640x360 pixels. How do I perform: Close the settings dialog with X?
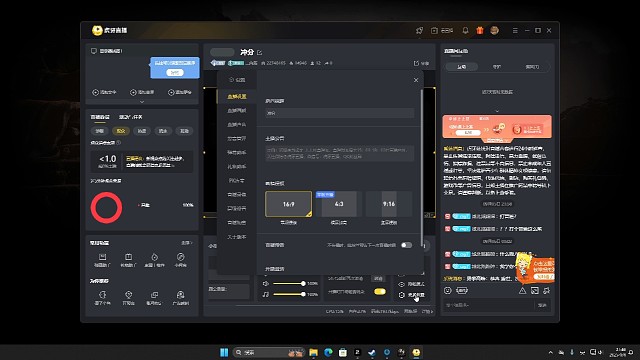(x=416, y=80)
